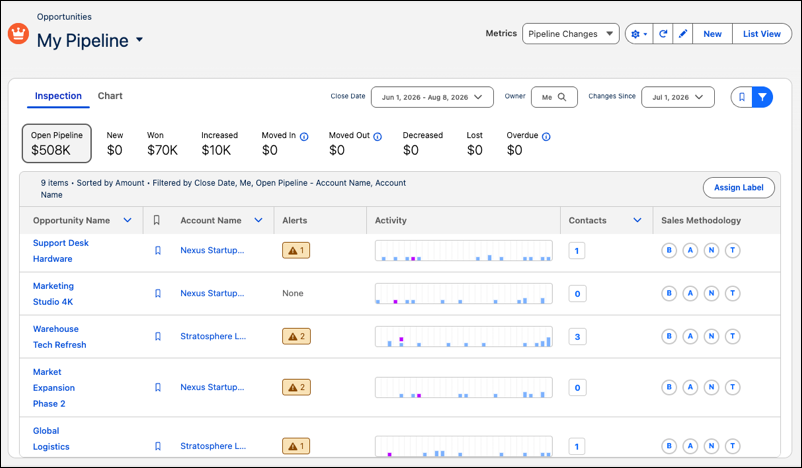The width and height of the screenshot is (802, 468).
Task: Select the Decreased $0 metric
Action: pos(422,143)
